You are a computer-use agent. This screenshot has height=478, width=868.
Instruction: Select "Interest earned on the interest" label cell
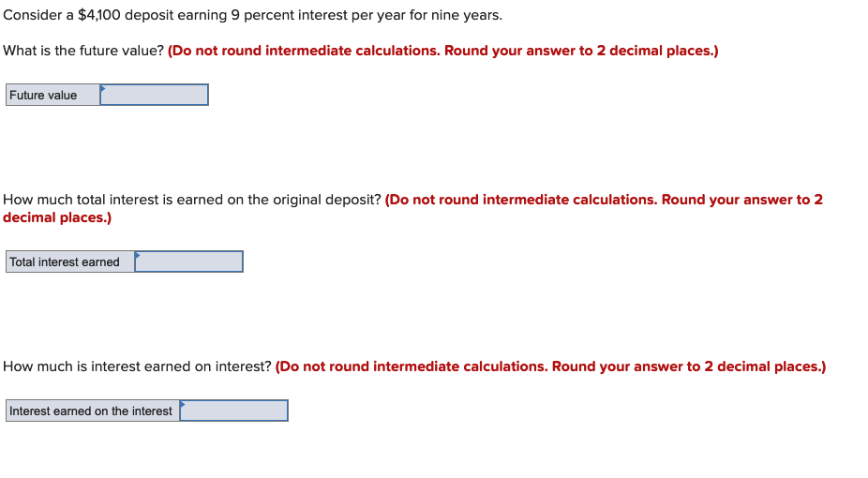(93, 411)
